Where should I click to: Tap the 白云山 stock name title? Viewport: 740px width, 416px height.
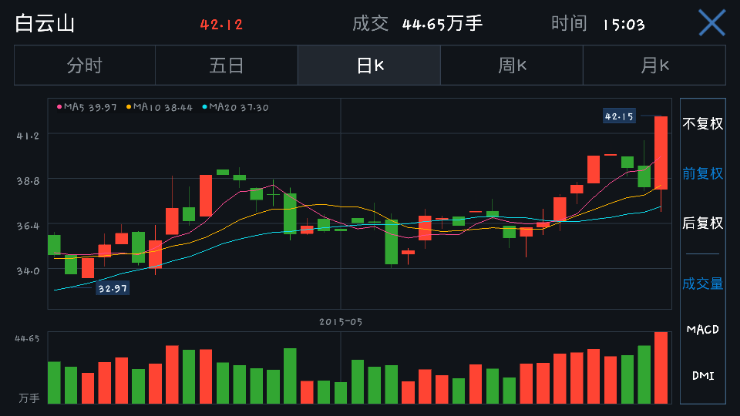[x=45, y=23]
